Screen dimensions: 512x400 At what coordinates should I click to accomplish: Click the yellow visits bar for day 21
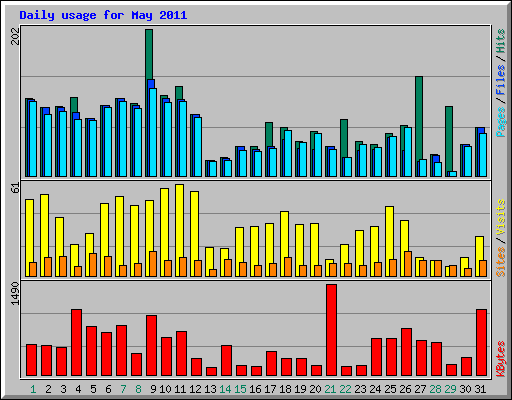(x=328, y=268)
